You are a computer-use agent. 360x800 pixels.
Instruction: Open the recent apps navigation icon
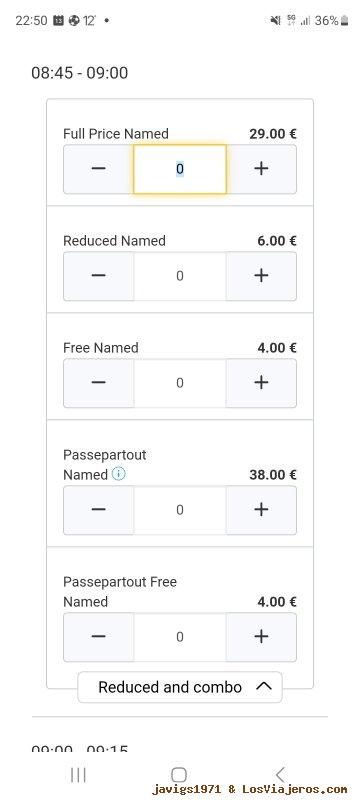pos(78,774)
